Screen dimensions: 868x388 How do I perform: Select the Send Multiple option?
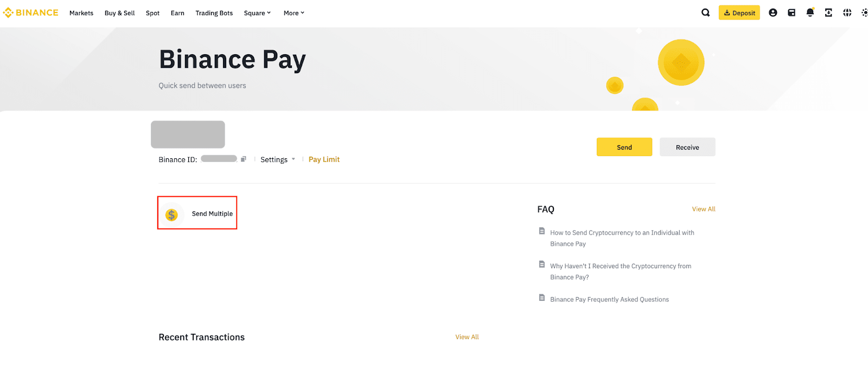pos(197,213)
